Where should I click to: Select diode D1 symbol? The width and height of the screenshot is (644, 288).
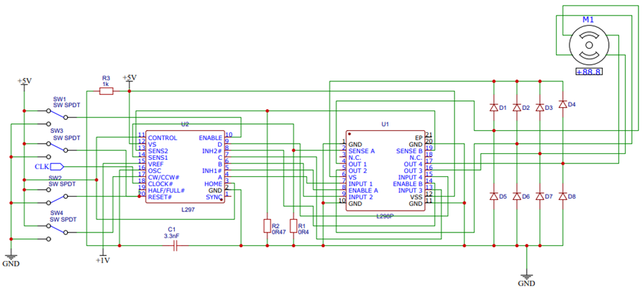(x=494, y=108)
